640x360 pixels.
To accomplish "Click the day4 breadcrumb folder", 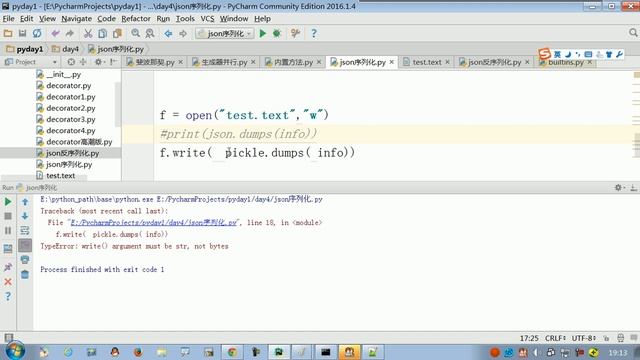I will click(x=65, y=49).
